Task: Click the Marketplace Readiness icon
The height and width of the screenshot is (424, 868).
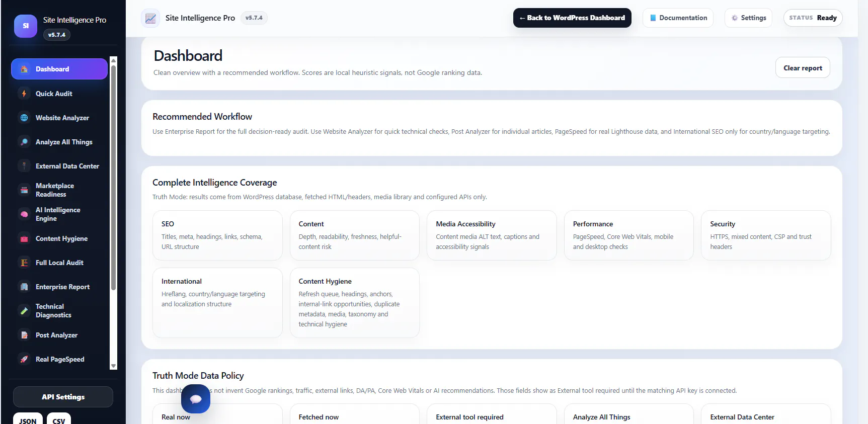Action: click(24, 190)
